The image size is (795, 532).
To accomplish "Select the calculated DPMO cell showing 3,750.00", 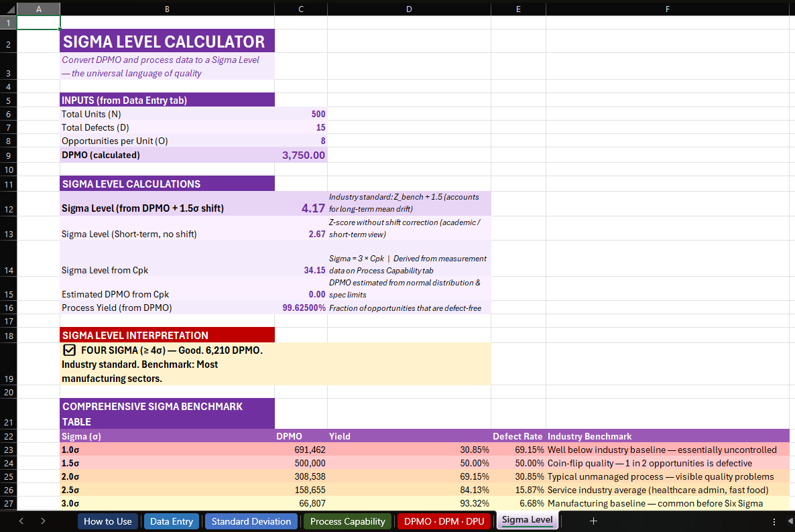I will pos(301,155).
